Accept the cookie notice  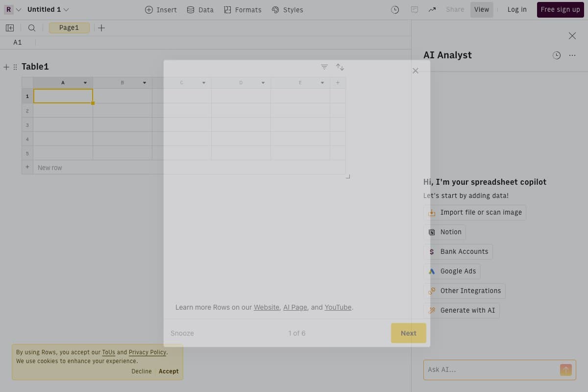pyautogui.click(x=169, y=371)
